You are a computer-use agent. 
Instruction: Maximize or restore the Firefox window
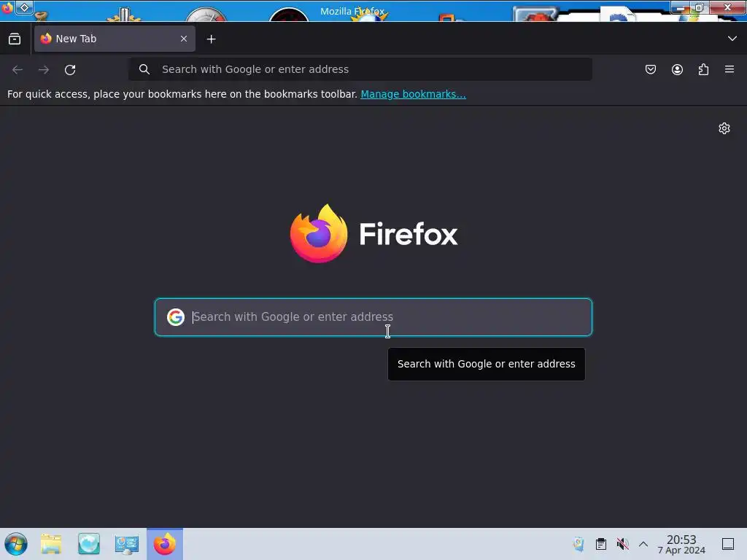coord(699,7)
